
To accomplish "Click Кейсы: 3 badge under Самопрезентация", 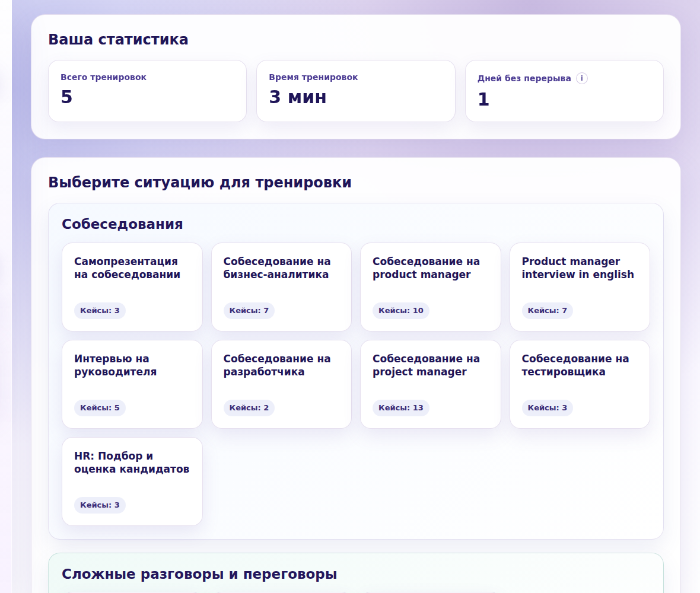I will (100, 311).
